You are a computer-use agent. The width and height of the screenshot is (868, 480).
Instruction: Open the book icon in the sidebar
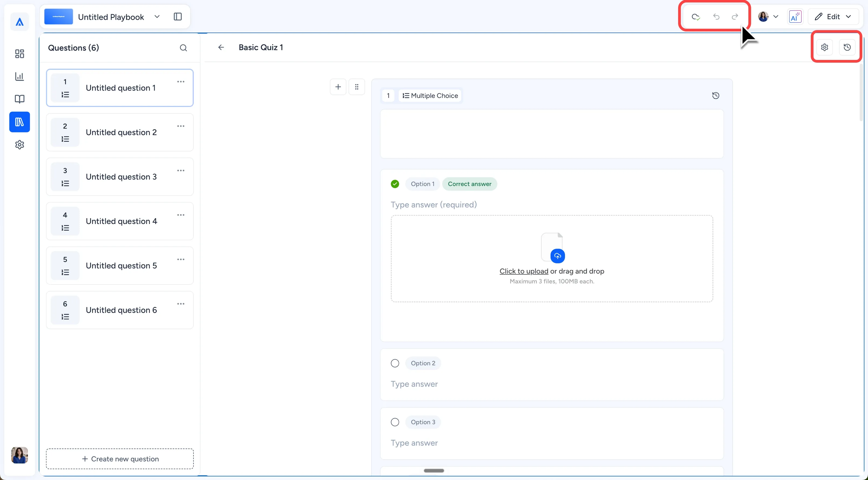coord(20,99)
